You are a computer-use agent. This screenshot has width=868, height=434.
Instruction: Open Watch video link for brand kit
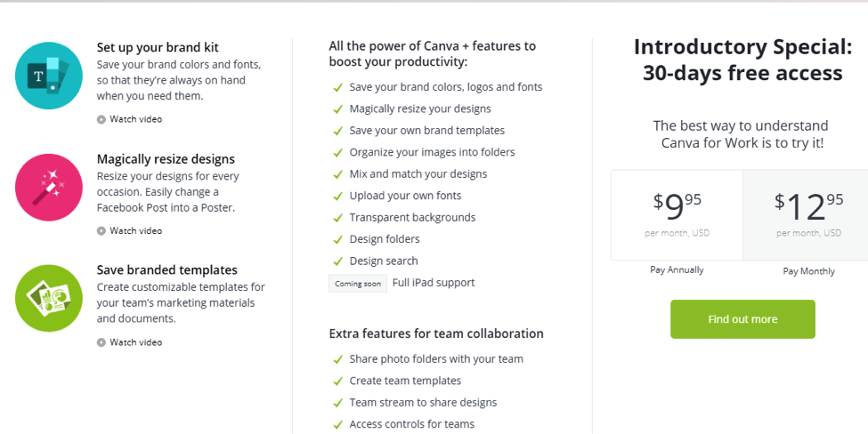(135, 119)
